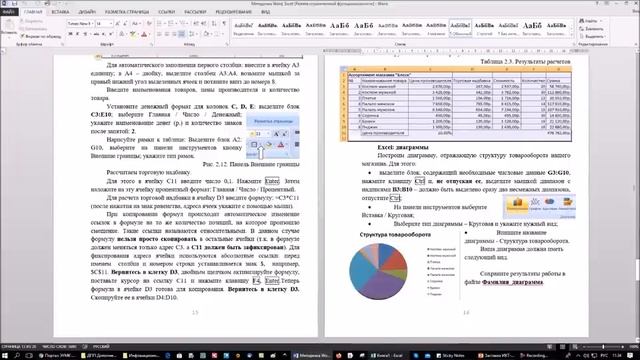
Task: Toggle Bold formatting
Action: click(x=70, y=34)
